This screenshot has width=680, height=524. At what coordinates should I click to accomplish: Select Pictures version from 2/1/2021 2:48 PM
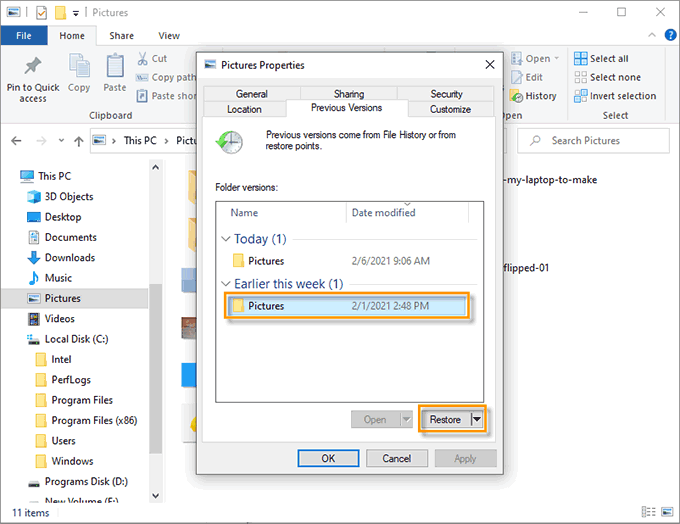pyautogui.click(x=347, y=306)
